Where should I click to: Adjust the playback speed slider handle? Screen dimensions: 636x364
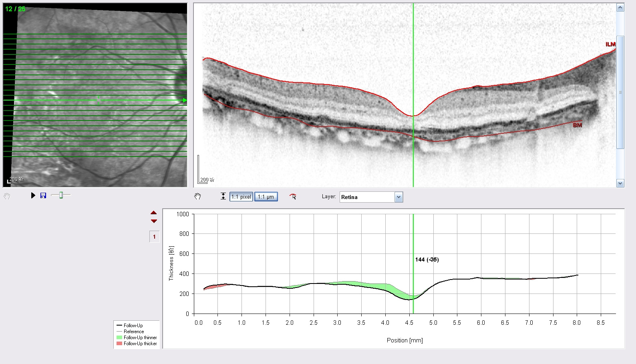61,195
